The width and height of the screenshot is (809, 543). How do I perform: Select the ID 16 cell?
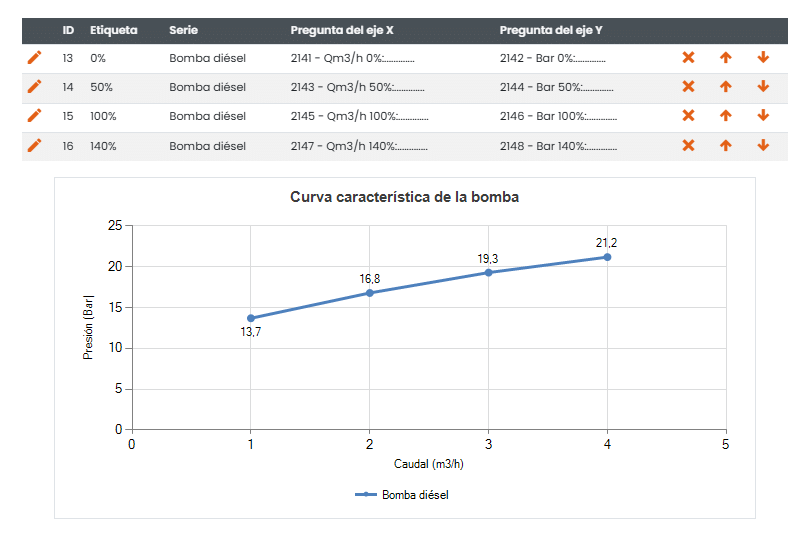click(68, 146)
